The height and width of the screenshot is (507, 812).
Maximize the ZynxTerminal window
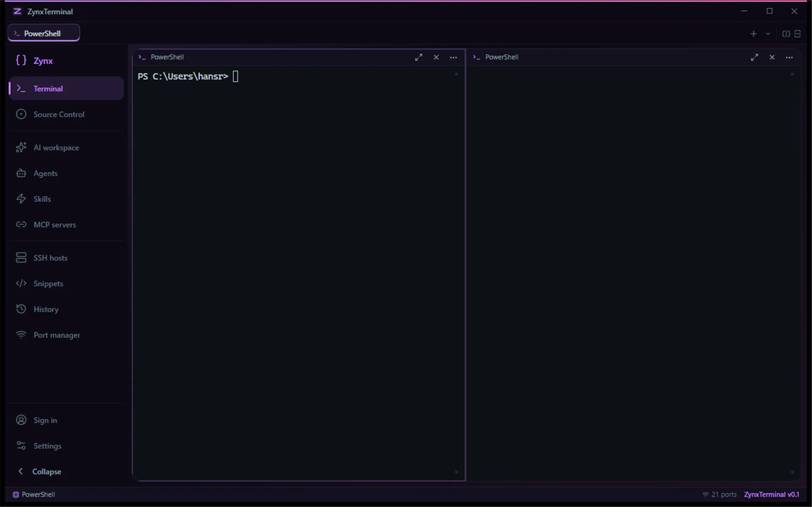coord(769,11)
